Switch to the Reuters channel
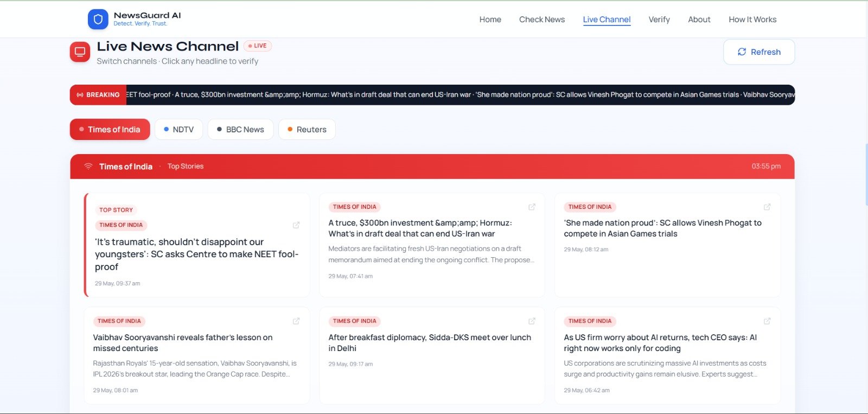 (307, 130)
